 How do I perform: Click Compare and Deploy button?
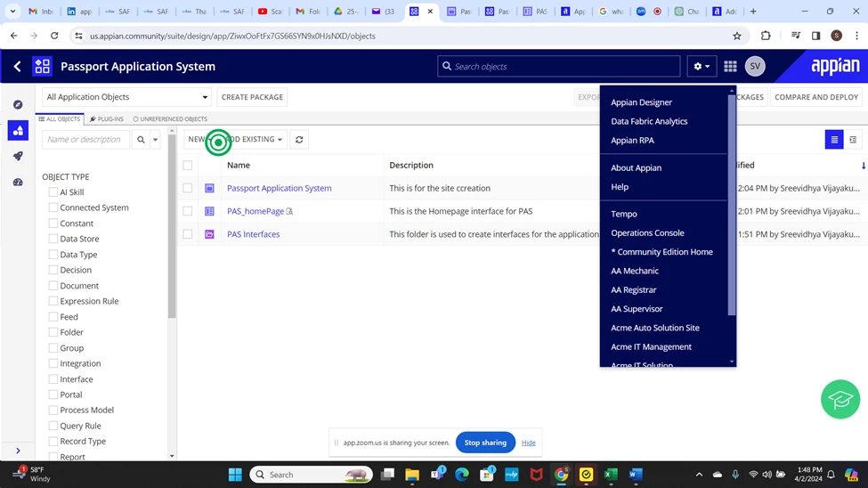tap(816, 97)
